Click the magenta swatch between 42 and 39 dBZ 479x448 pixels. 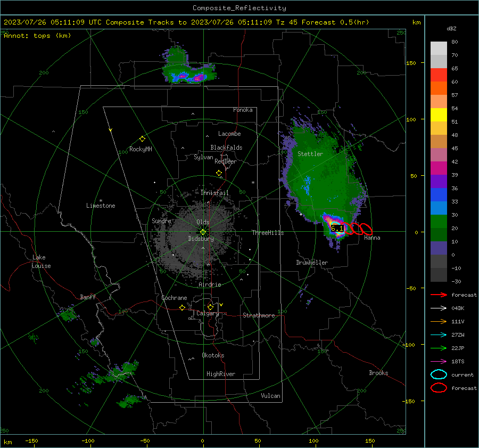[439, 168]
